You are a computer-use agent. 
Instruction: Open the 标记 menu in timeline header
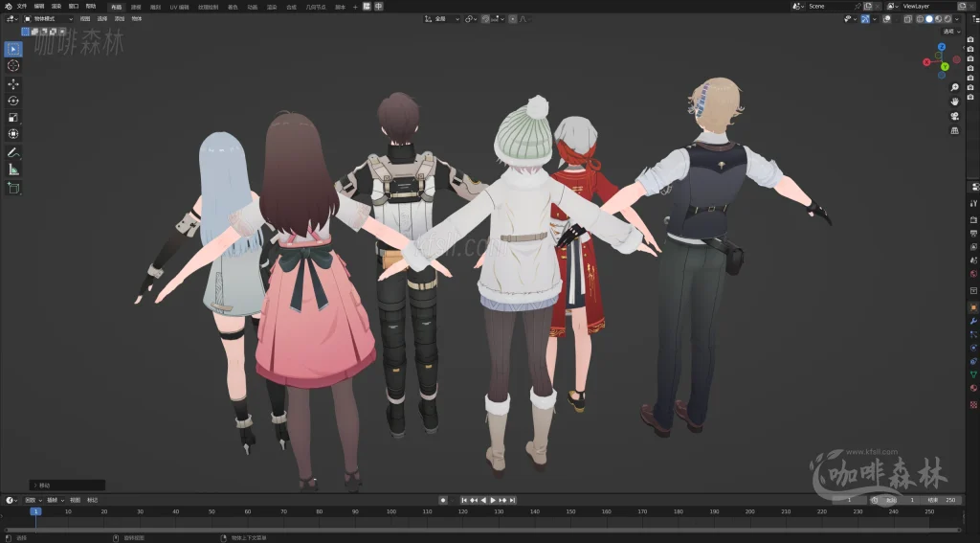[x=92, y=500]
